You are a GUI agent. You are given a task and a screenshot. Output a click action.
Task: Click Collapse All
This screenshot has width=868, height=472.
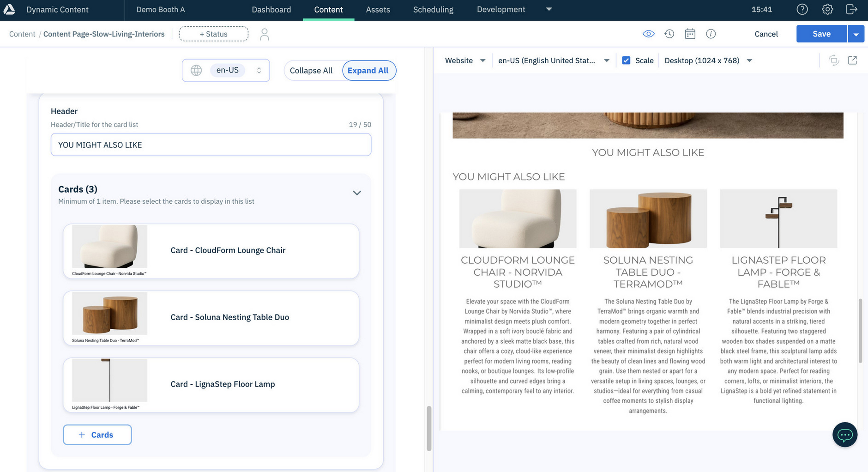click(311, 71)
